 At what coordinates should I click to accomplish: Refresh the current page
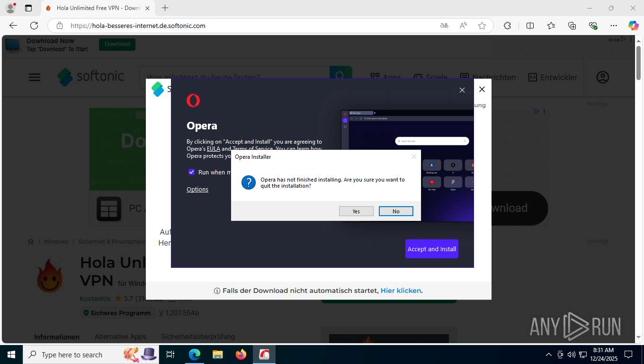coord(34,26)
